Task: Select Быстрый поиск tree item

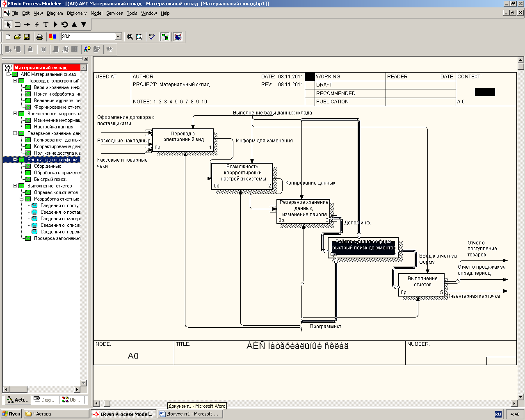Action: pyautogui.click(x=50, y=179)
